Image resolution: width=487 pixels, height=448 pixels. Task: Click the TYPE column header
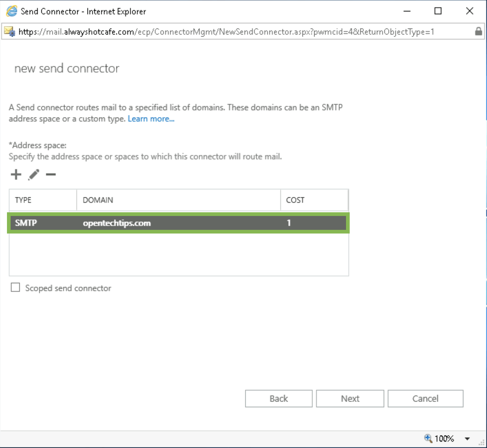[x=23, y=200]
